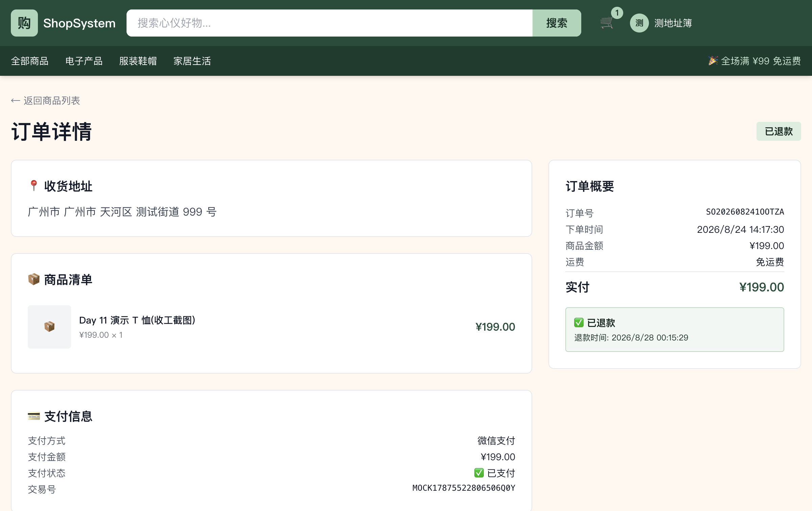Click the 微信支付 payment method value
Viewport: 812px width, 511px height.
[496, 441]
